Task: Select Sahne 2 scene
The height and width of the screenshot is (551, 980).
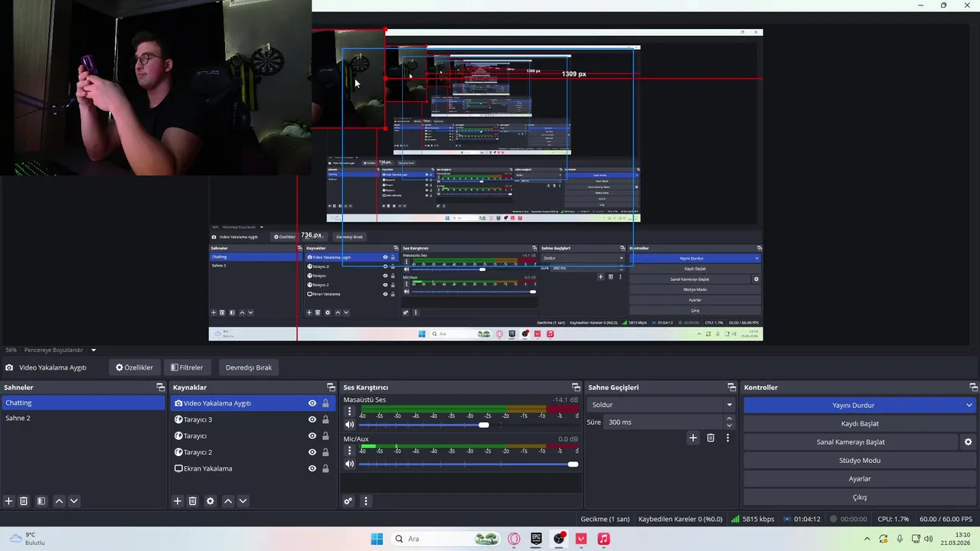Action: click(83, 418)
